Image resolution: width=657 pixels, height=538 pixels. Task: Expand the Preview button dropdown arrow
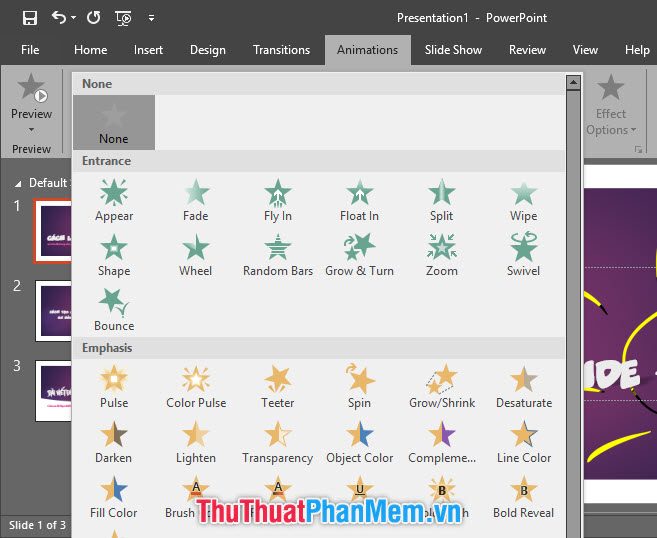(x=31, y=129)
